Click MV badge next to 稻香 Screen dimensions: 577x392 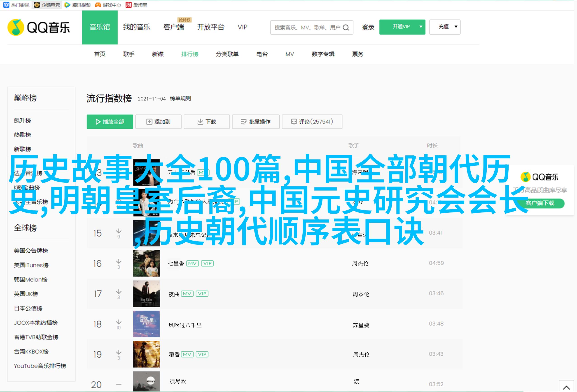pyautogui.click(x=187, y=354)
